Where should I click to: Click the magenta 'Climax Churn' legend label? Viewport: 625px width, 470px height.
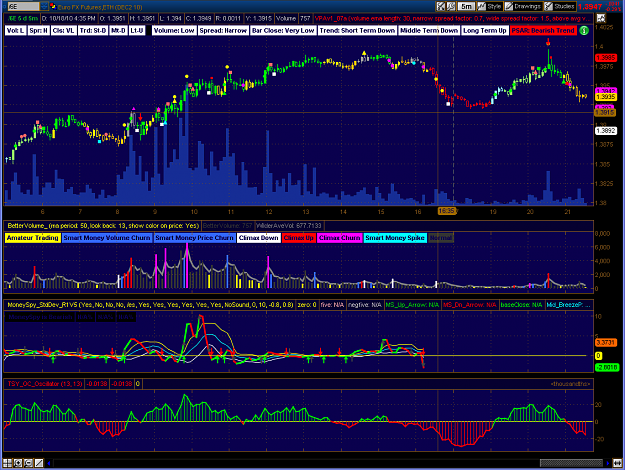[340, 238]
